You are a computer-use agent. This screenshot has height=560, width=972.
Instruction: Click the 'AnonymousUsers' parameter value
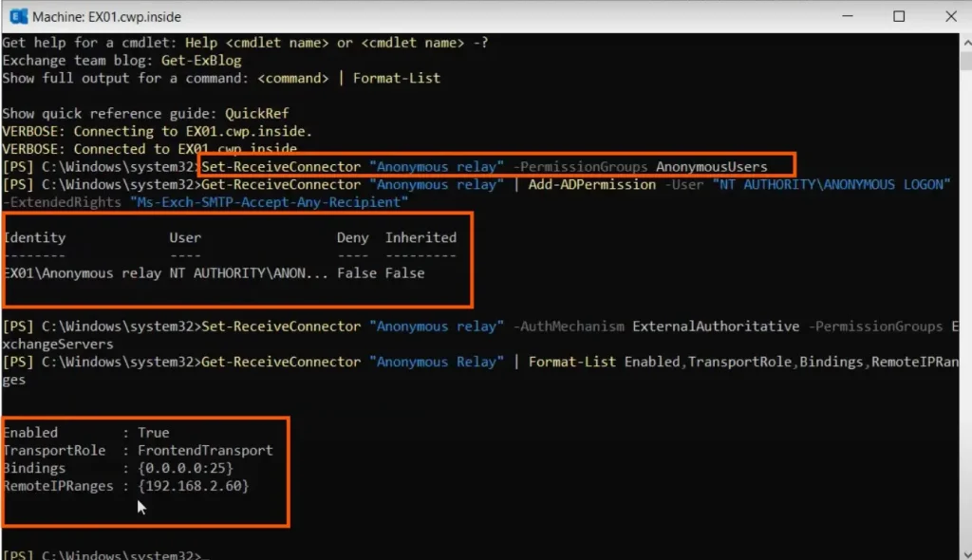pyautogui.click(x=712, y=167)
